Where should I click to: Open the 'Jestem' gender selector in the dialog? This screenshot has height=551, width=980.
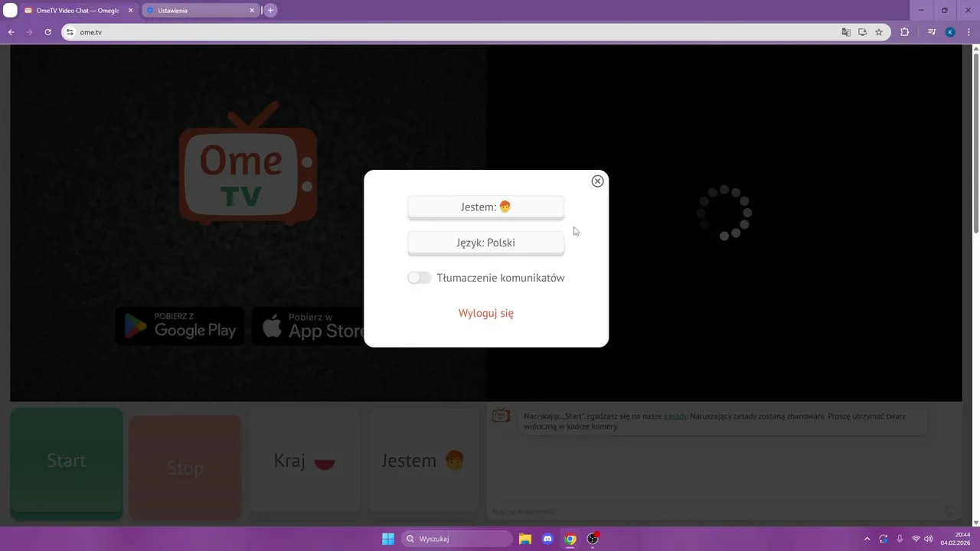tap(486, 207)
